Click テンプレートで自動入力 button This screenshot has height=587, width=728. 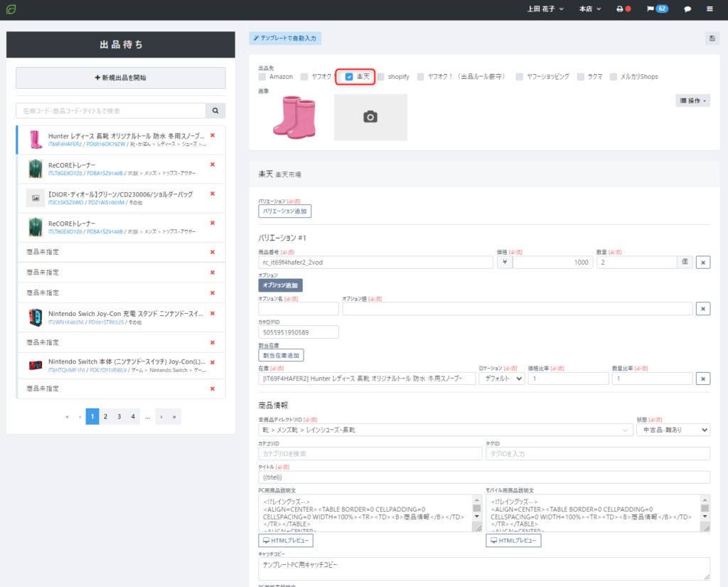[285, 38]
